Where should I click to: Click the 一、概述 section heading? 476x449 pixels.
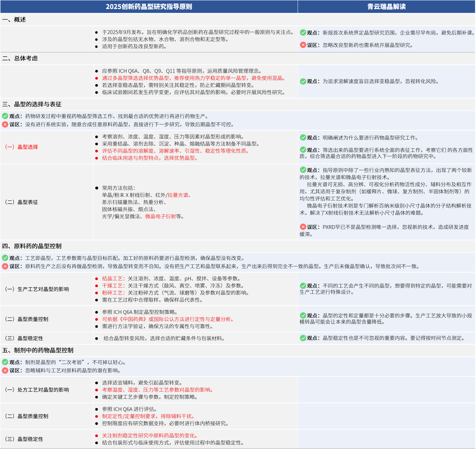(x=14, y=19)
